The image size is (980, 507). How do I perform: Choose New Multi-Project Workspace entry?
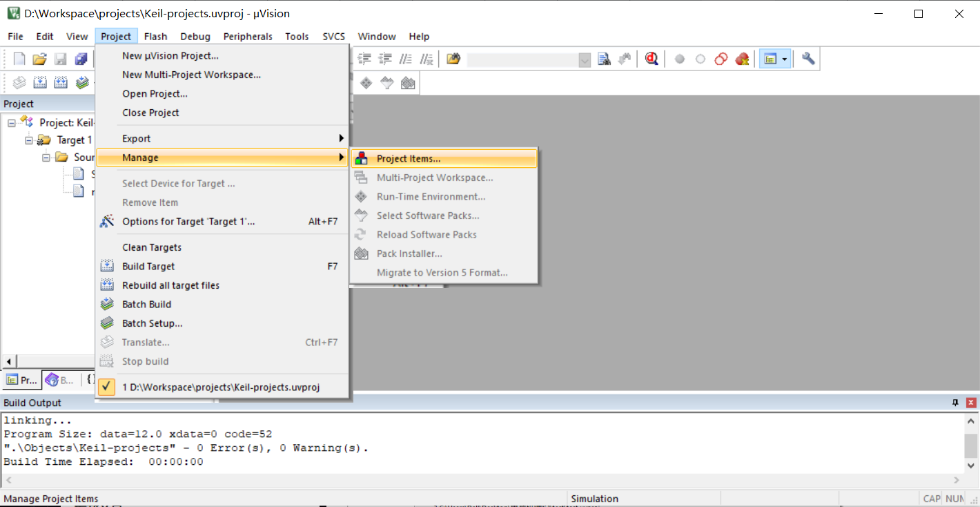coord(222,75)
